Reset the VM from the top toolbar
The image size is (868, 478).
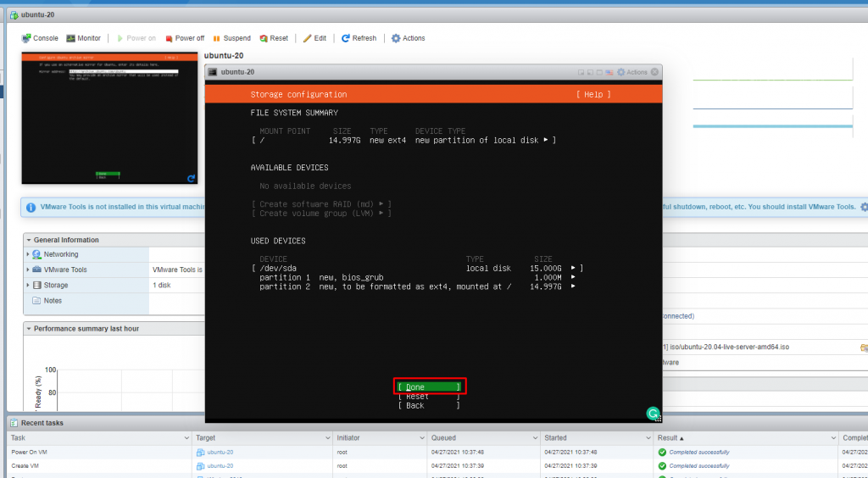(274, 38)
